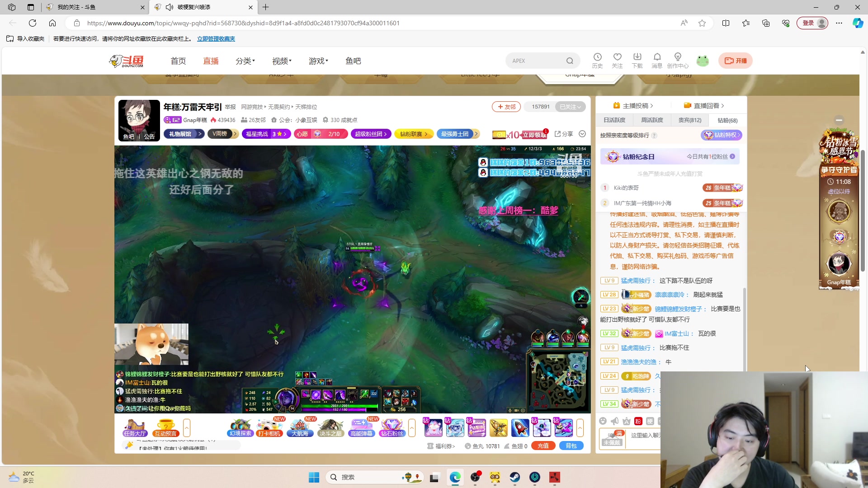
Task: Open the 高能弹幕 NEW feature icon
Action: pyautogui.click(x=361, y=427)
